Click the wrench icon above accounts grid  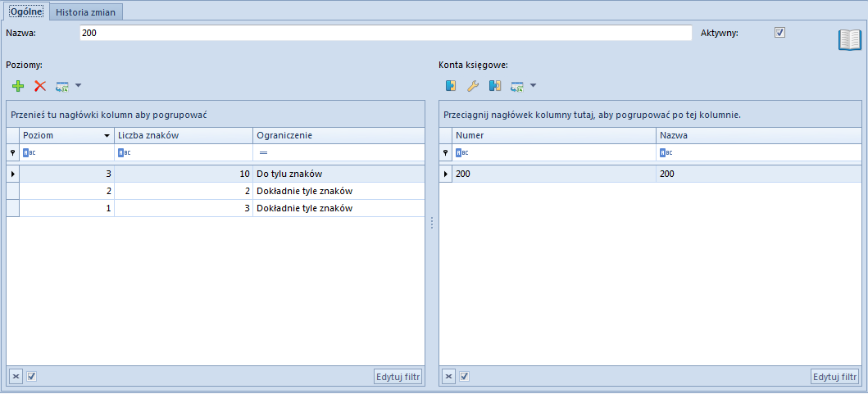(473, 86)
